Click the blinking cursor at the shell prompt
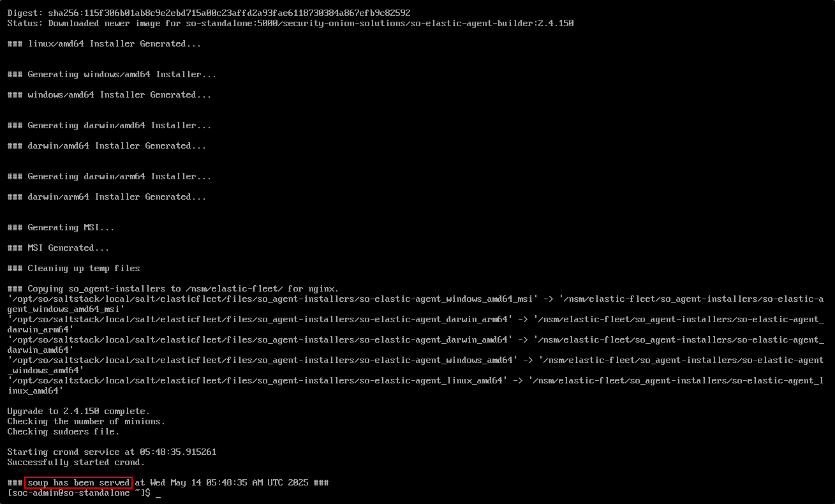Viewport: 835px width, 504px height. tap(158, 494)
